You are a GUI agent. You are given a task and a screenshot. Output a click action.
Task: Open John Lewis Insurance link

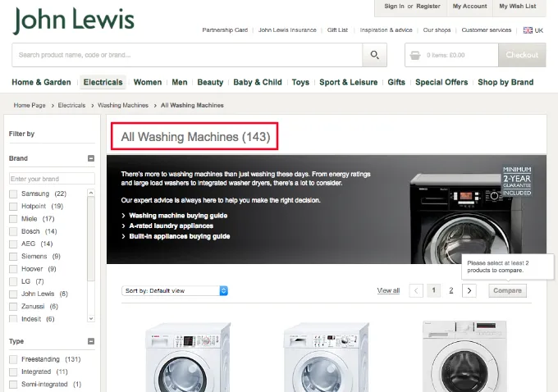tap(287, 30)
